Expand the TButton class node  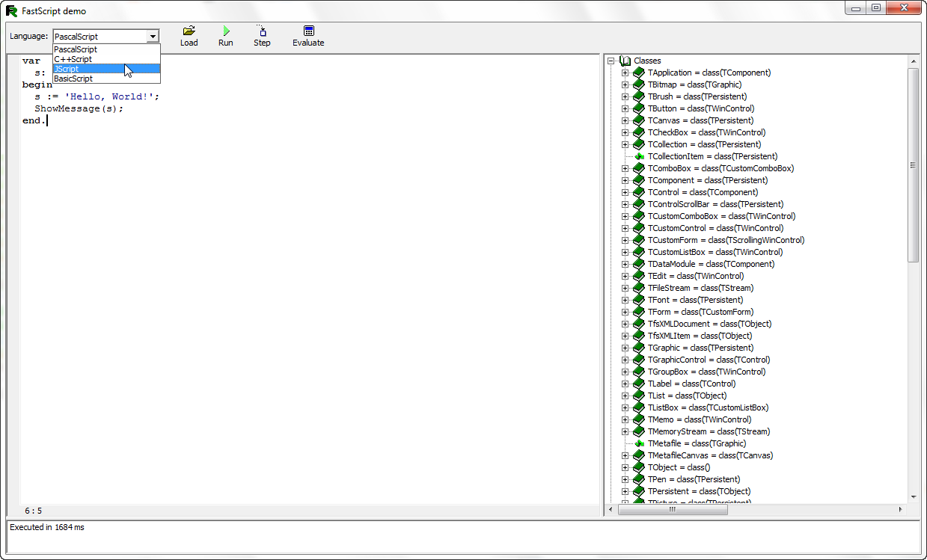pos(625,108)
